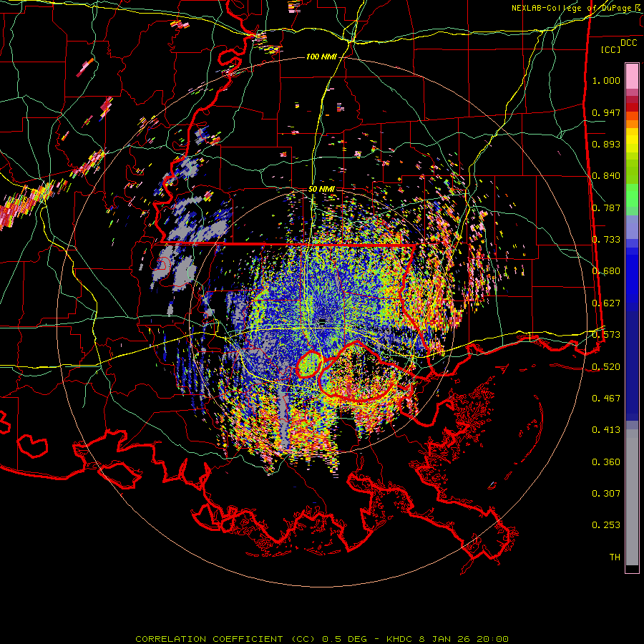Click the [CC] units label by the legend
The width and height of the screenshot is (644, 644).
point(611,49)
